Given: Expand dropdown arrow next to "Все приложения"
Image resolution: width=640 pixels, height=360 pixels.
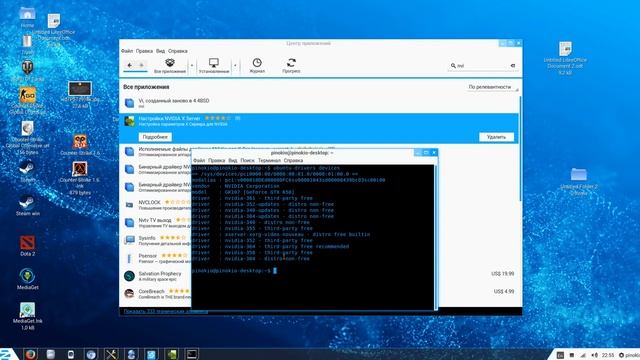Looking at the screenshot, I should point(192,65).
